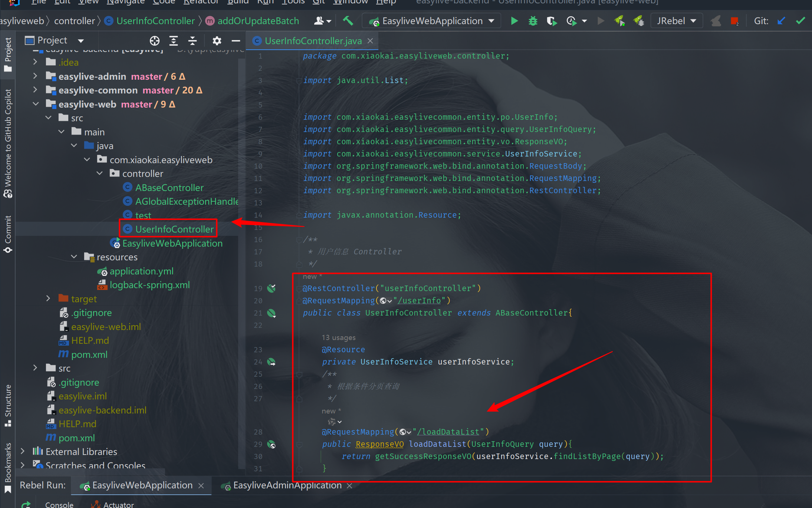Click the Git commit checkmark icon
This screenshot has width=812, height=508.
click(x=801, y=21)
